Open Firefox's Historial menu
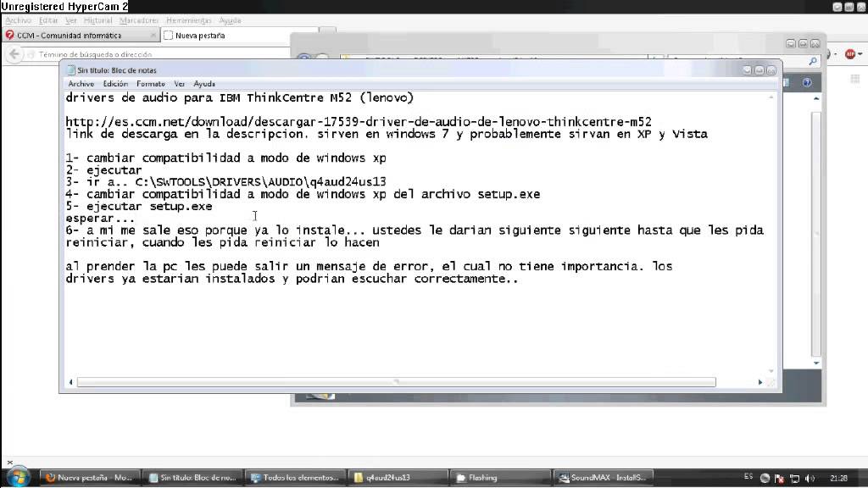Image resolution: width=868 pixels, height=488 pixels. click(98, 20)
